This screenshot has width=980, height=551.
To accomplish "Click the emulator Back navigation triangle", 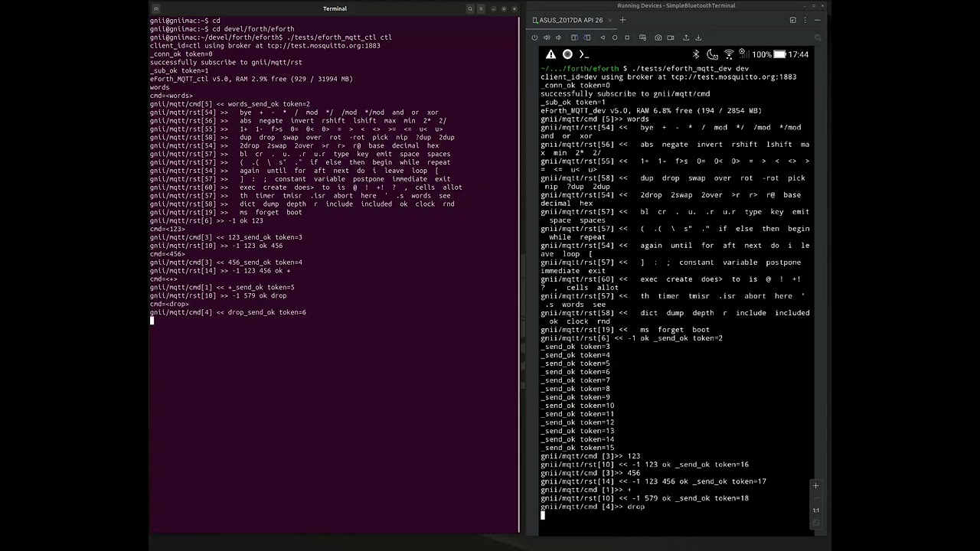I will pos(603,37).
